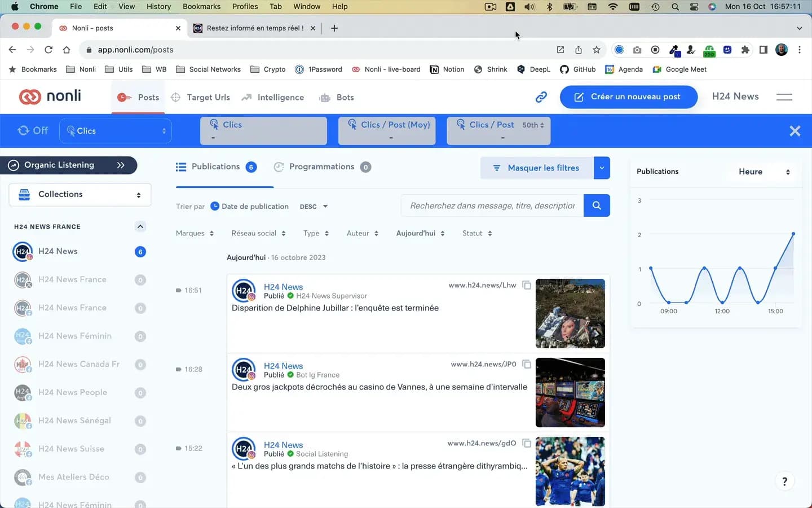Screen dimensions: 812x508
Task: Open macOS Spotlight search
Action: click(x=675, y=7)
